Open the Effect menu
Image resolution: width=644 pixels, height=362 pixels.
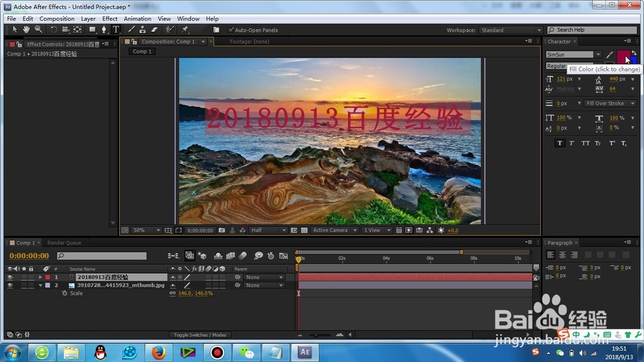pyautogui.click(x=109, y=19)
